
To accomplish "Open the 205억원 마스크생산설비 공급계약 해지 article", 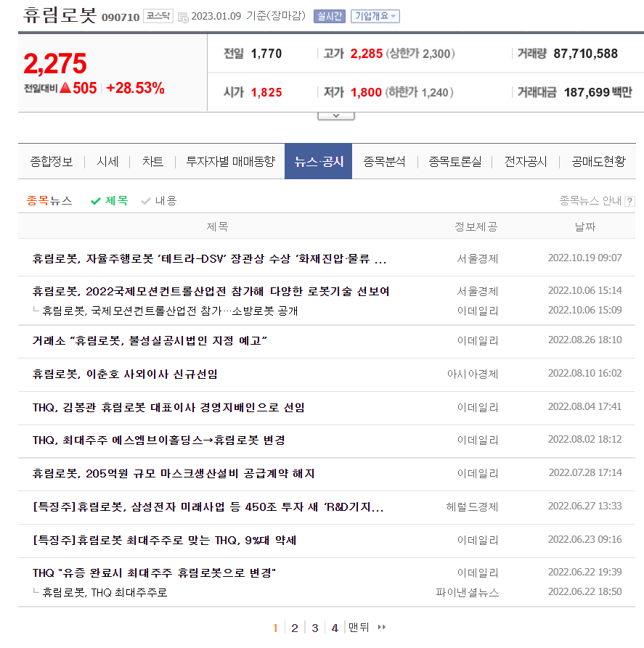I will tap(174, 474).
